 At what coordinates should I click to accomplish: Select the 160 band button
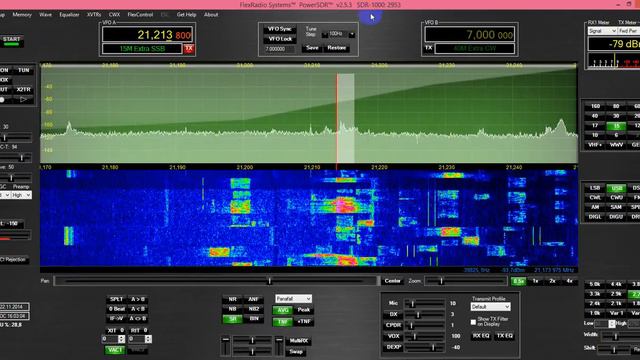(595, 106)
